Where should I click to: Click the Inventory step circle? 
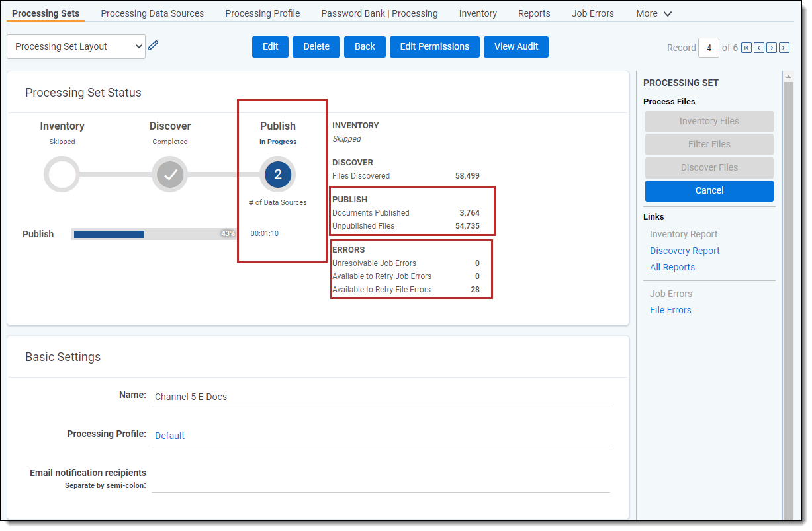[x=62, y=175]
